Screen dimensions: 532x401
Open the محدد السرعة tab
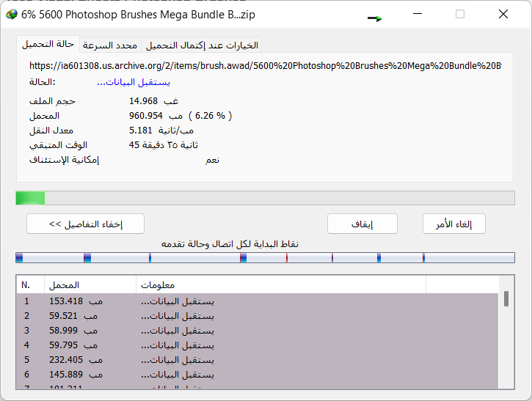pos(110,45)
